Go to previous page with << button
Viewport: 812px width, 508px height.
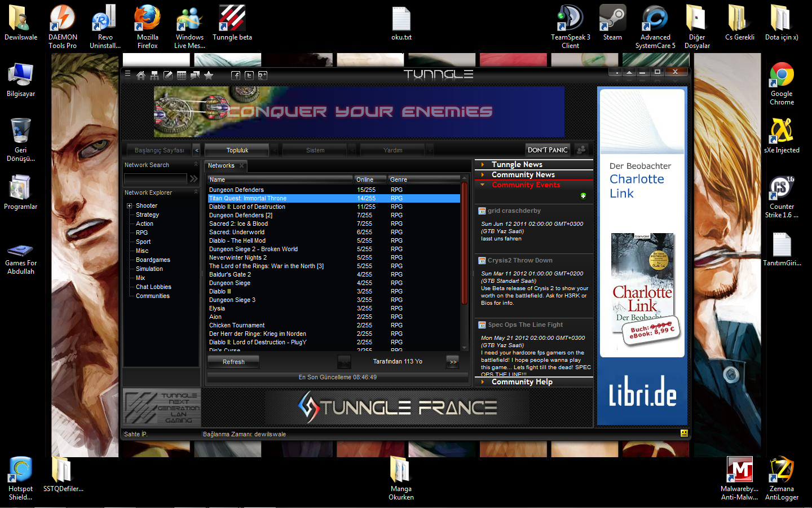click(x=344, y=362)
